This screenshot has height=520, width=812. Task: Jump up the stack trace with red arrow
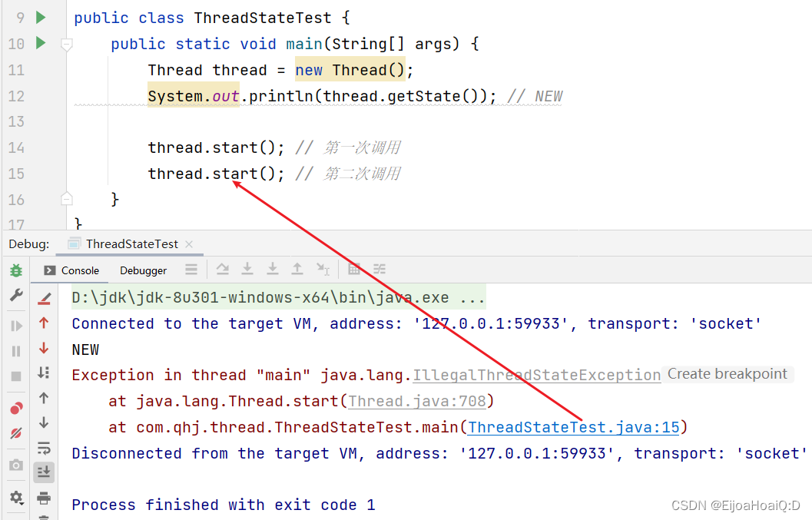pyautogui.click(x=44, y=323)
